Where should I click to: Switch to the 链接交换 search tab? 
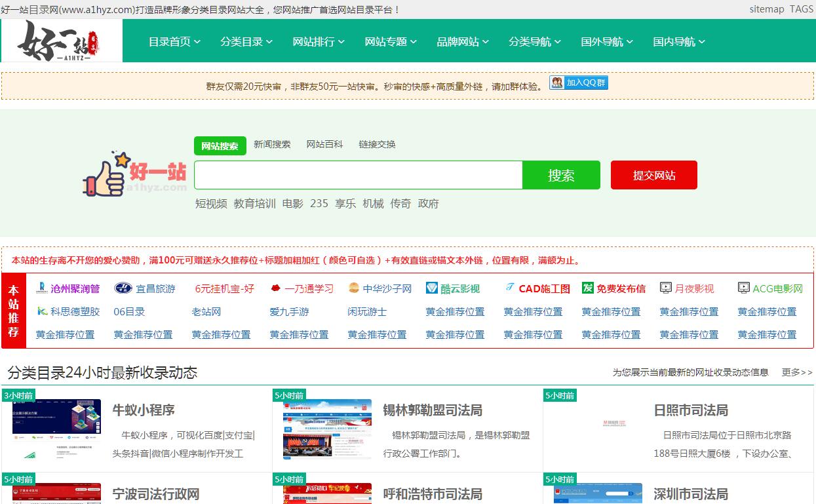point(377,144)
